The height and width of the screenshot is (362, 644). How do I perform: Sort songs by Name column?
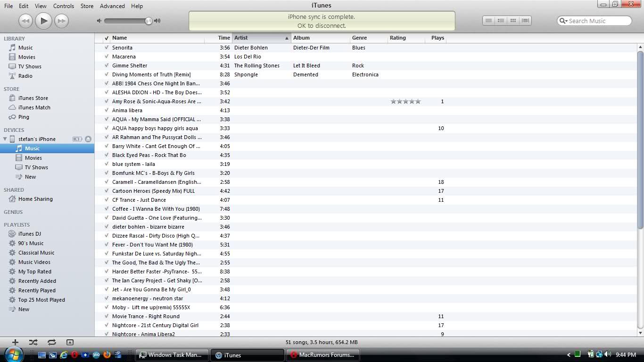[157, 38]
